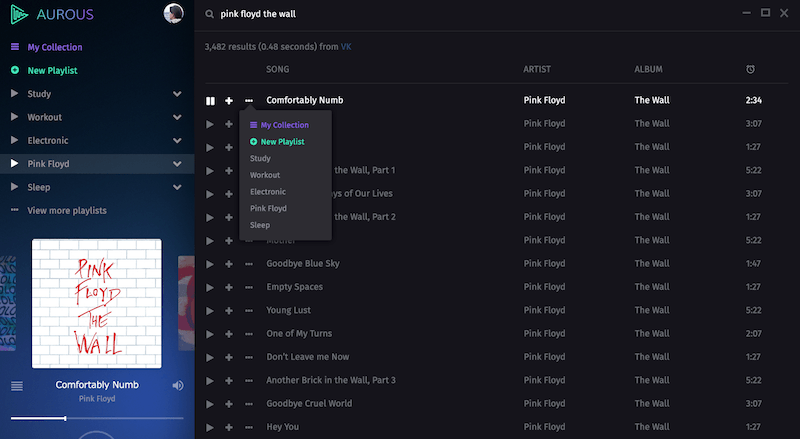The width and height of the screenshot is (800, 439).
Task: Add Goodbye Cruel World via plus icon
Action: pyautogui.click(x=229, y=404)
